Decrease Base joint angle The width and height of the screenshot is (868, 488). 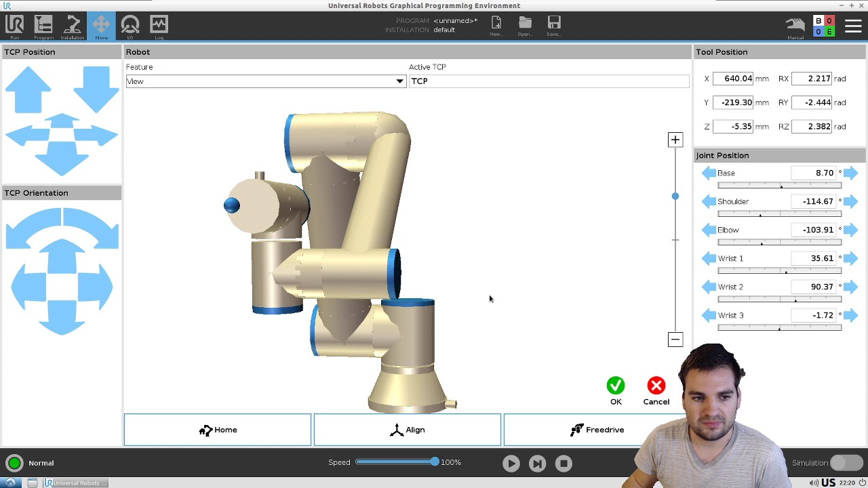tap(709, 173)
